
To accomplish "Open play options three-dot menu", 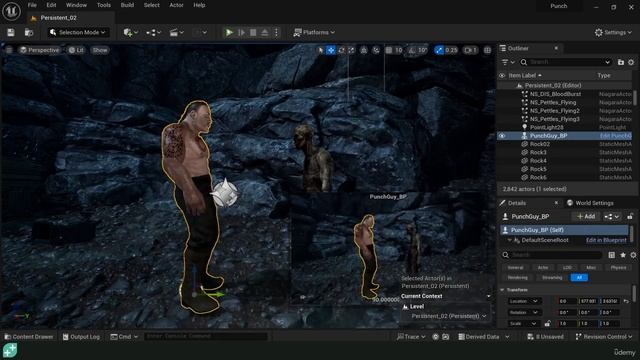I will 276,32.
